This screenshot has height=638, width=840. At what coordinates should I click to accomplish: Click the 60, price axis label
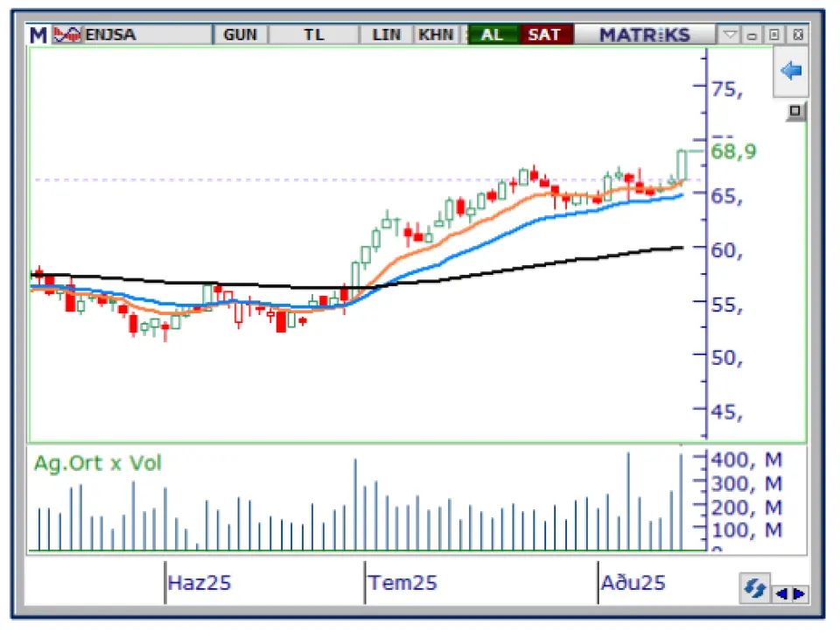tap(727, 250)
